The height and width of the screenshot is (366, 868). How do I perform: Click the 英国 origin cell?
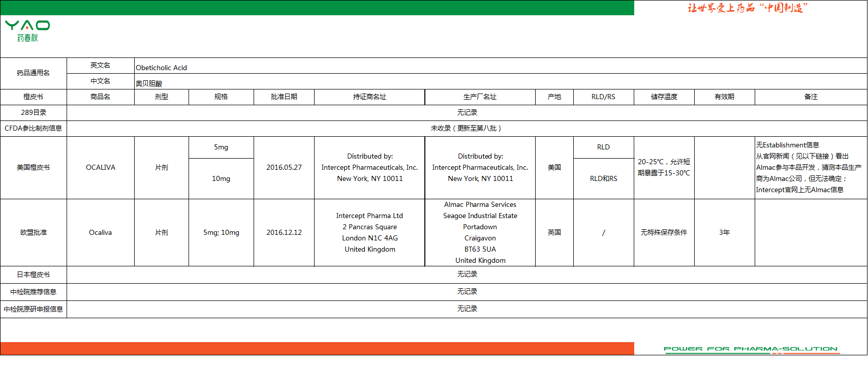point(554,233)
